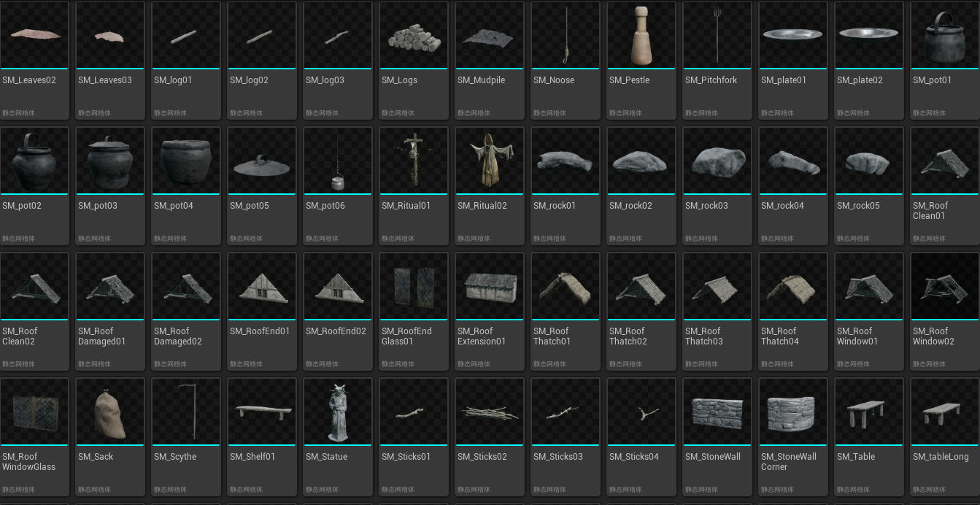Click the "SM_log02" asset name
This screenshot has width=980, height=505.
point(249,80)
